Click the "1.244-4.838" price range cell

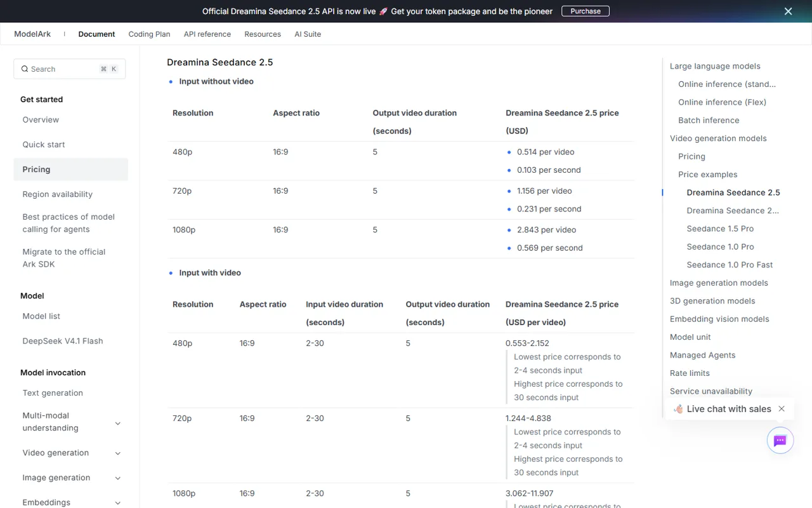click(x=528, y=418)
